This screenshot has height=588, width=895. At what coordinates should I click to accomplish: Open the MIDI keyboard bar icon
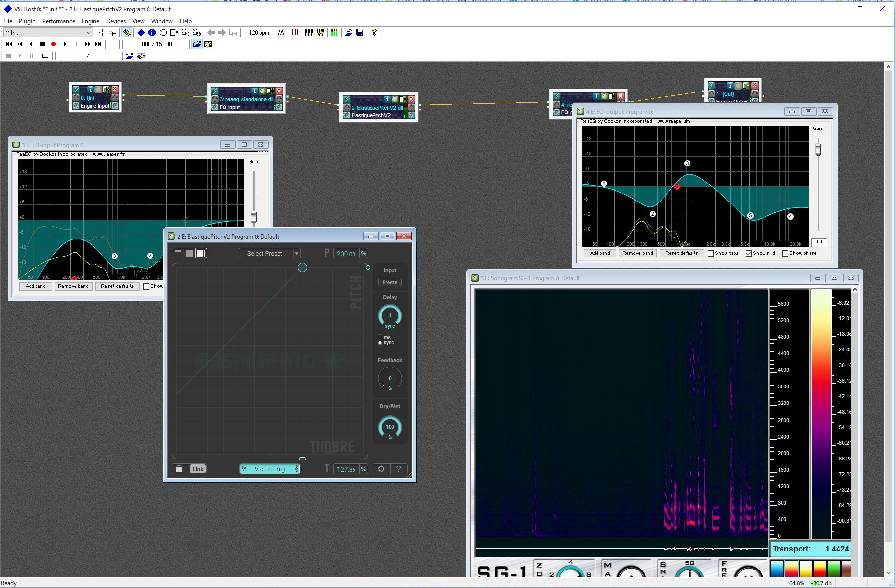click(309, 33)
